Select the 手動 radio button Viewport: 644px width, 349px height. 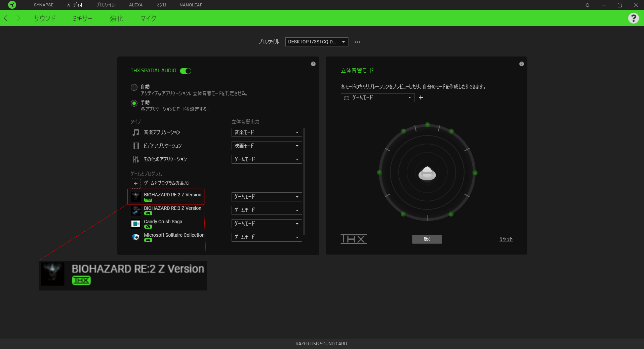[x=134, y=103]
